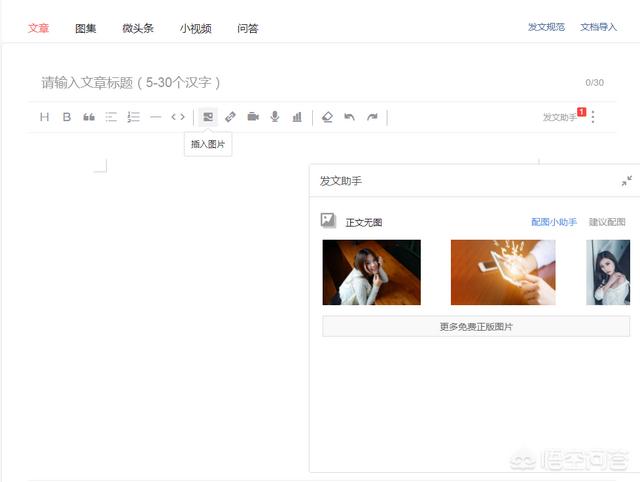Toggle the 发文助手 toolbar button
Screen dimensions: 640x482
[560, 117]
